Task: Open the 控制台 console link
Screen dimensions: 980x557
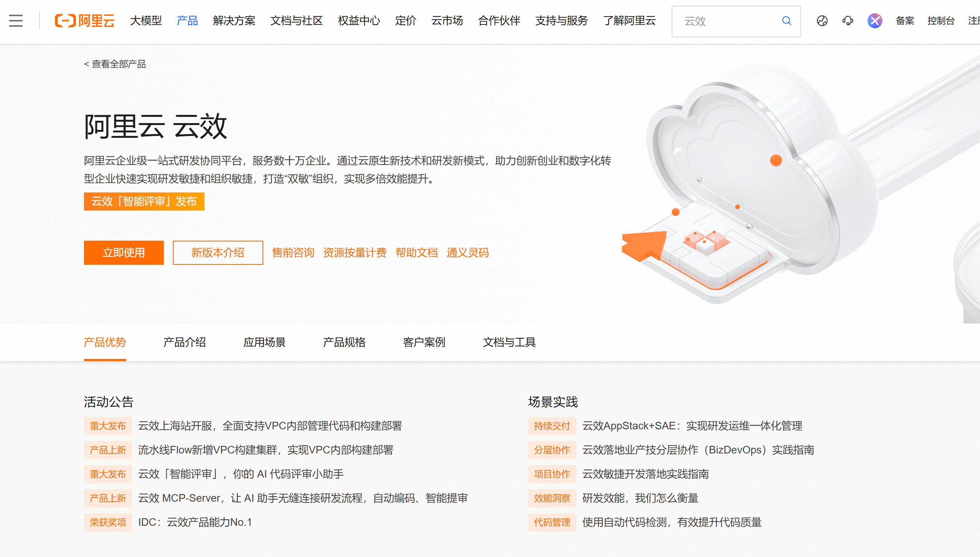Action: click(x=940, y=21)
